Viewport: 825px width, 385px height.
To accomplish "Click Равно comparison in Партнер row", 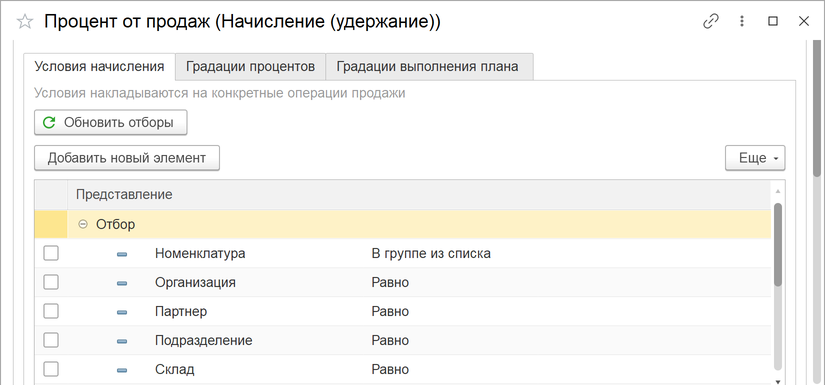I will [390, 311].
